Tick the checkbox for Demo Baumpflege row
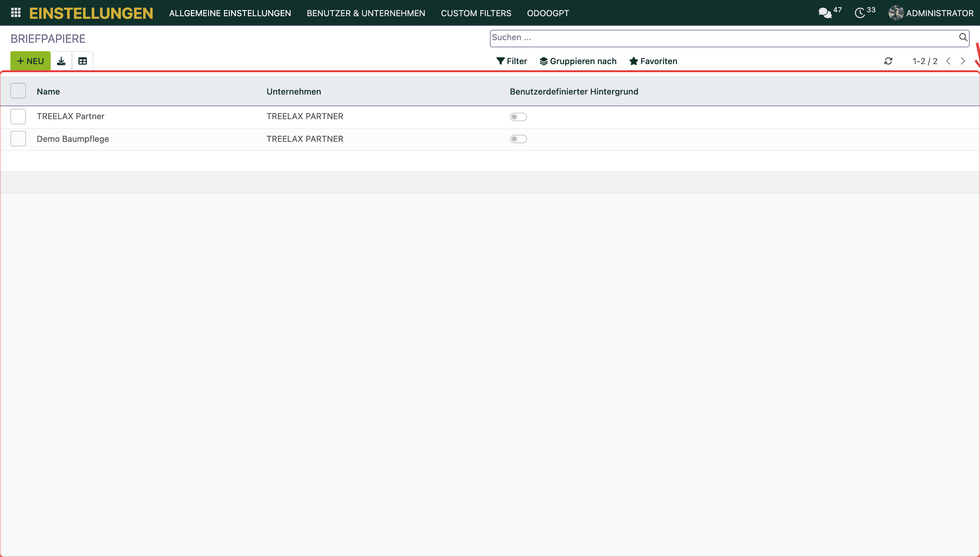The height and width of the screenshot is (557, 980). coord(18,139)
